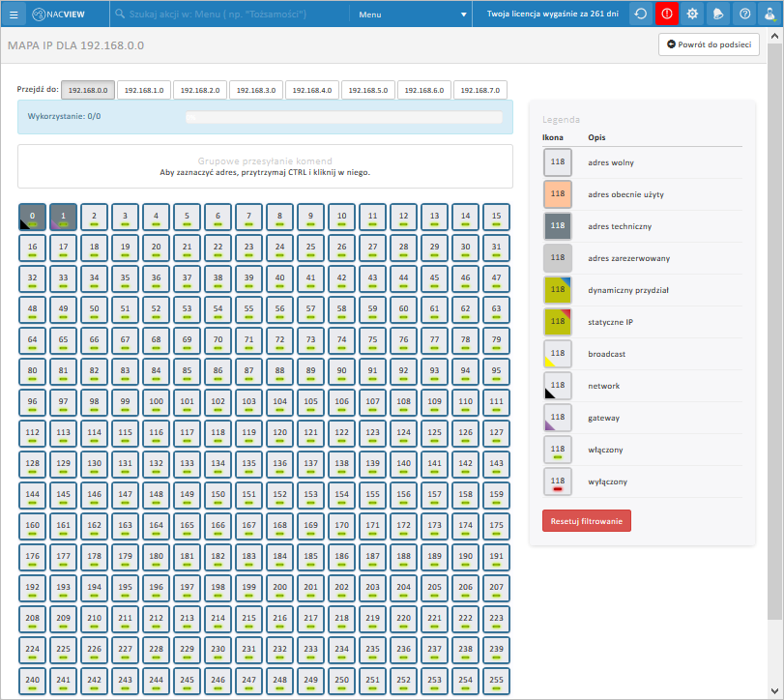Expand the Menu dropdown in top bar
This screenshot has height=700, width=784.
coord(411,15)
